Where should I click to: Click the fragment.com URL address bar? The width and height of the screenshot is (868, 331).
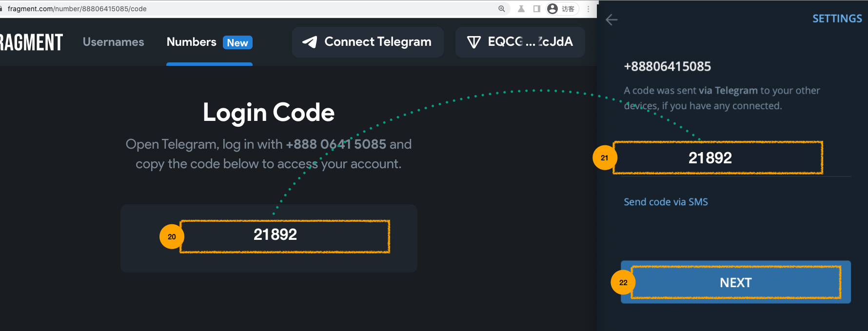[x=195, y=9]
